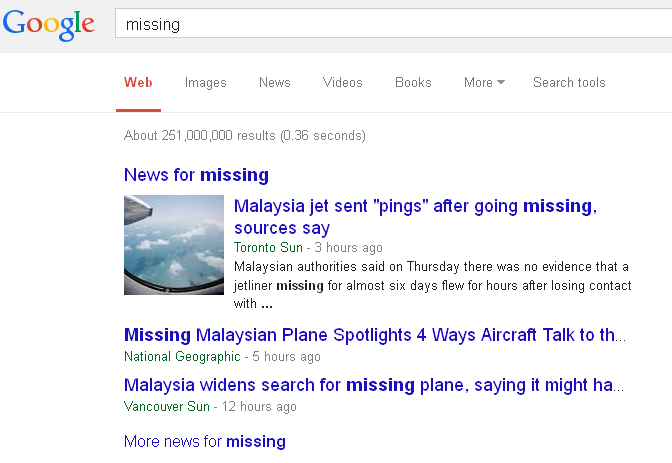Click the results count text

click(x=244, y=135)
